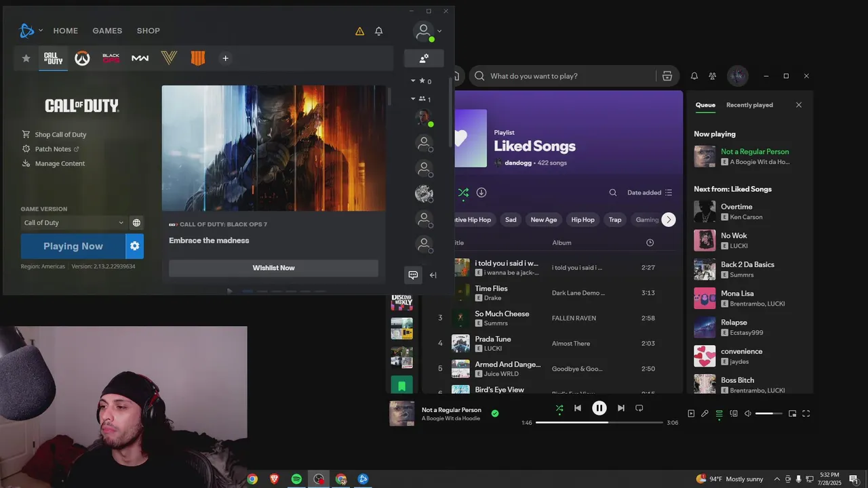Open Spotify friend activity icon
Viewport: 868px width, 488px height.
(x=712, y=76)
